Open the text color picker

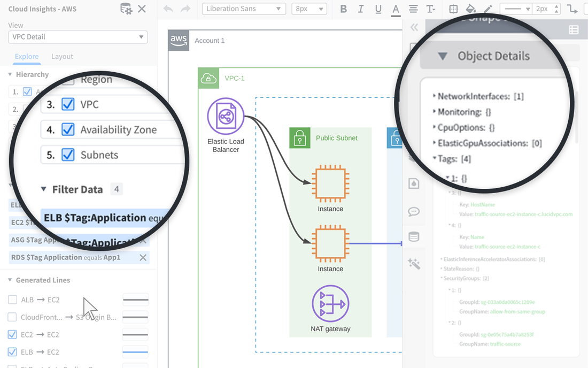396,10
